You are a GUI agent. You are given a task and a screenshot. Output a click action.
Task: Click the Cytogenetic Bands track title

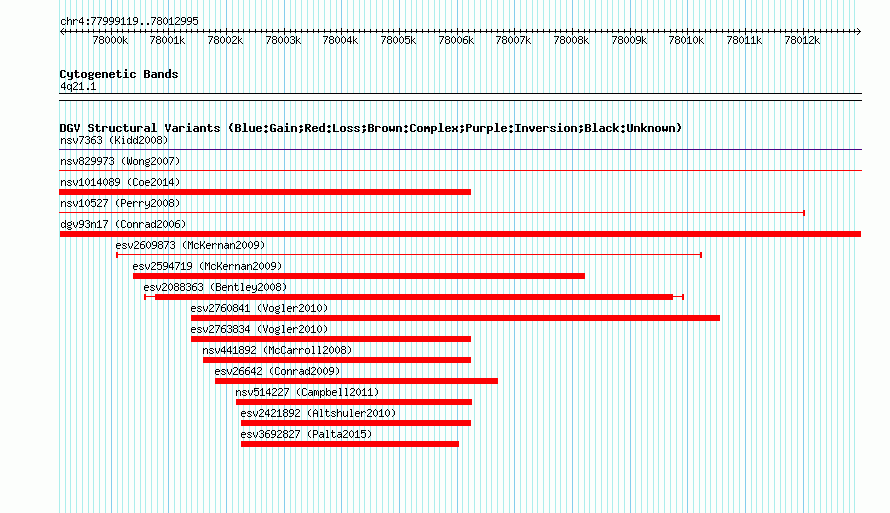(x=119, y=74)
